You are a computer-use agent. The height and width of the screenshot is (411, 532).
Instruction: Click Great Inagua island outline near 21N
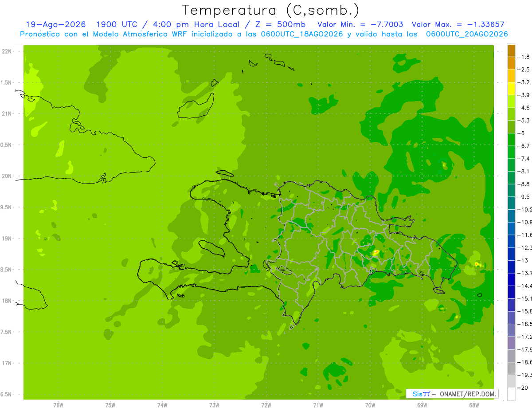(196, 106)
